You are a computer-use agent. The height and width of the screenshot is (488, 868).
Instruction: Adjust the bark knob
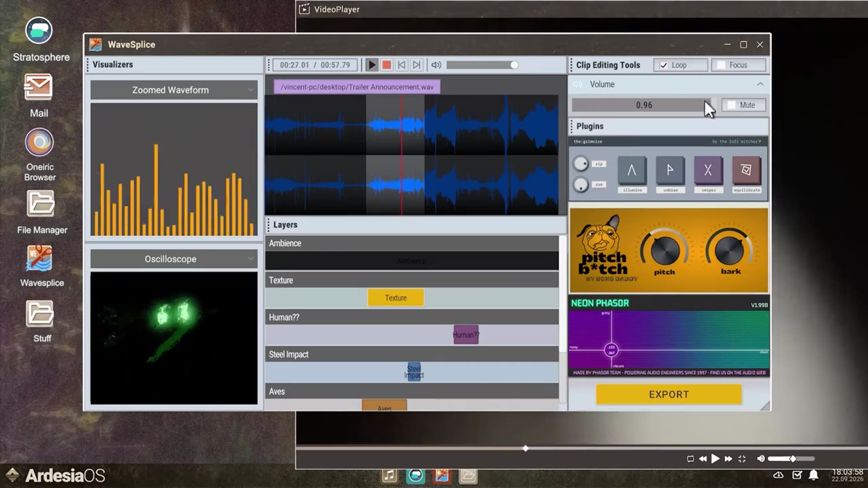[729, 250]
